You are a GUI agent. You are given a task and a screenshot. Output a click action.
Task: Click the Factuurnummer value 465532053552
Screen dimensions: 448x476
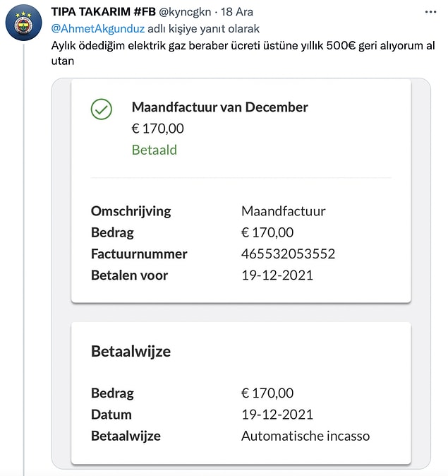tap(288, 254)
